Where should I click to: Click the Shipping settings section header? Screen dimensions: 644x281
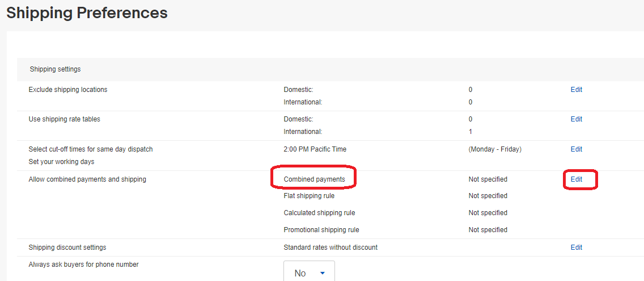pyautogui.click(x=55, y=69)
